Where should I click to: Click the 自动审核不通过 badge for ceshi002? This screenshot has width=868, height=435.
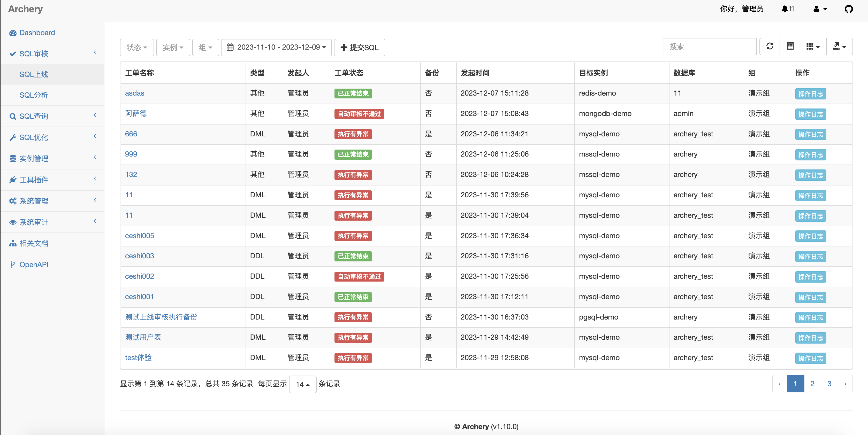pos(359,277)
